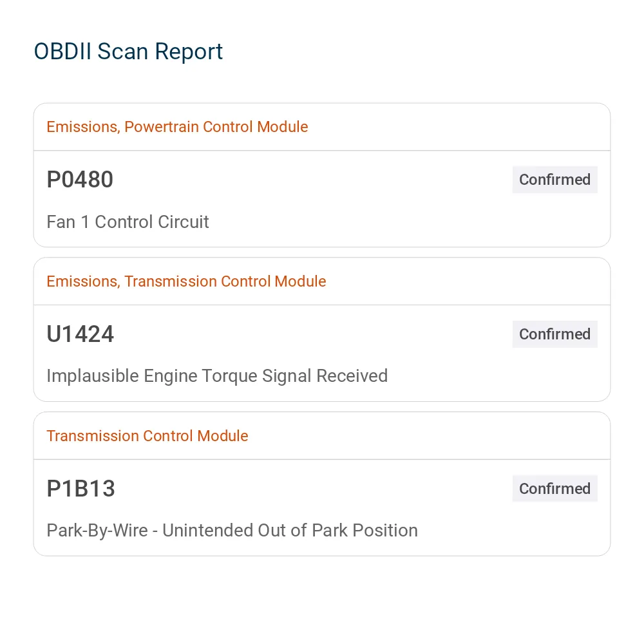Click the Confirmed badge for P1B13
This screenshot has width=644, height=644.
tap(554, 488)
